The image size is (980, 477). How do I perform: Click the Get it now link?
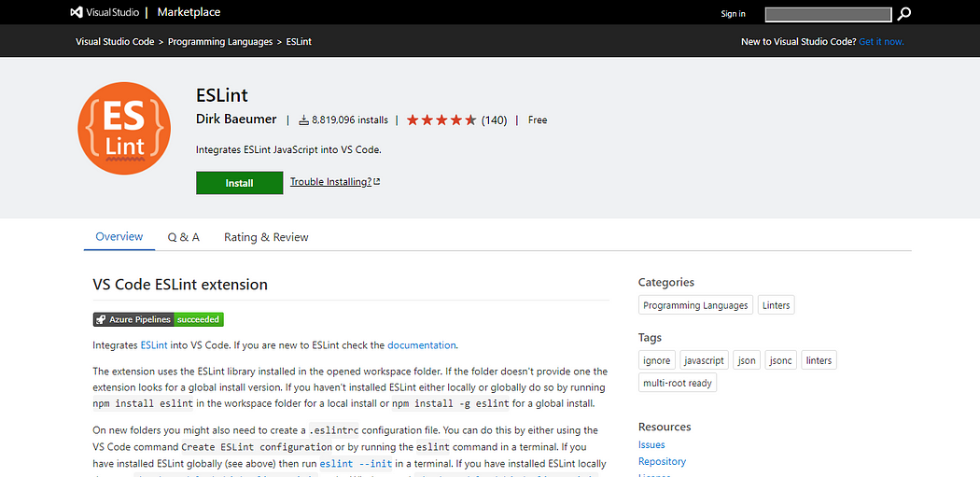pyautogui.click(x=881, y=42)
